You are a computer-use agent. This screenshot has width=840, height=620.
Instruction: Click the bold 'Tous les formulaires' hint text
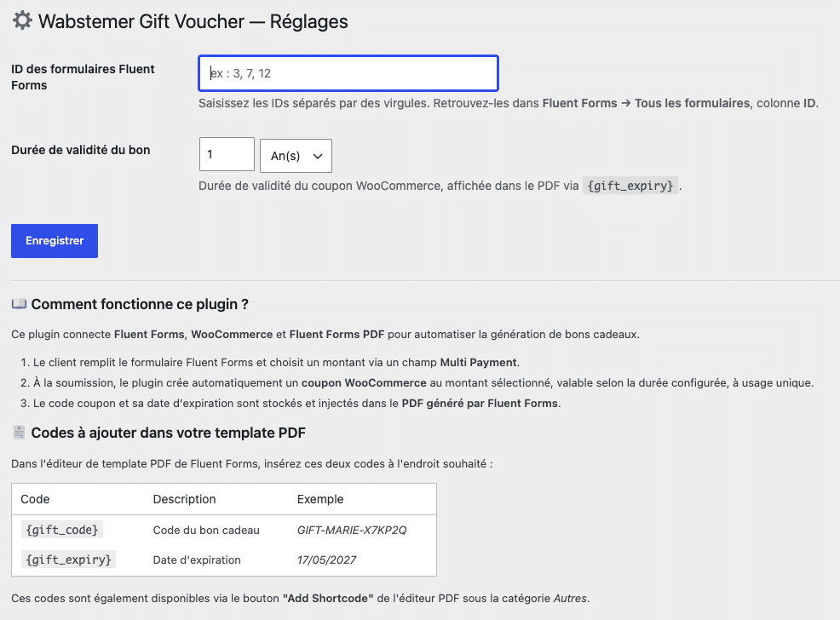[x=692, y=103]
